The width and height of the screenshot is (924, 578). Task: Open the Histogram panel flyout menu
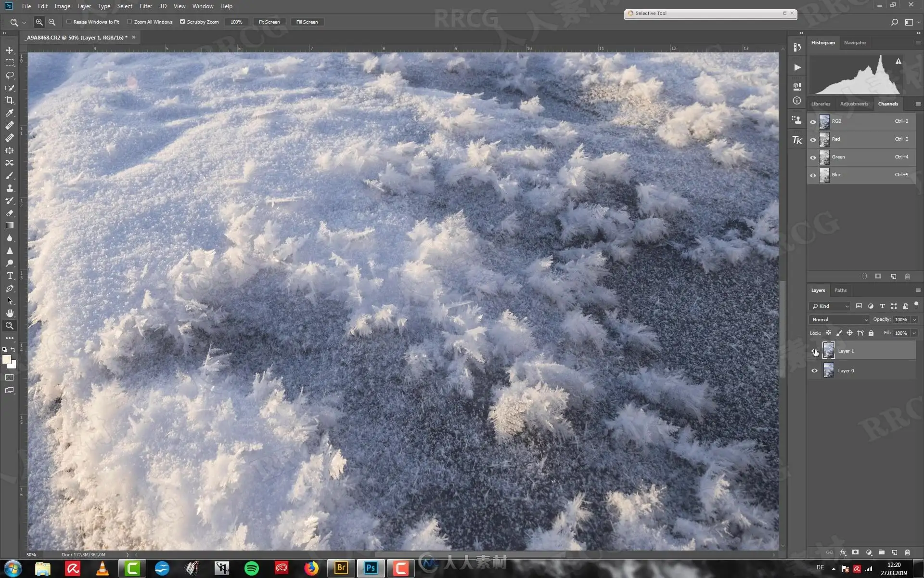pos(918,43)
